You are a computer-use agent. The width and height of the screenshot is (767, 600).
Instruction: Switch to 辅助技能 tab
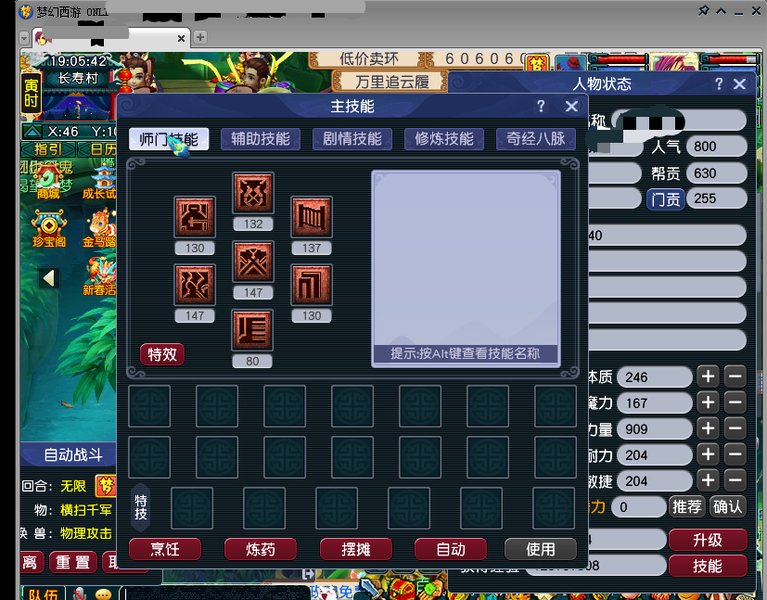coord(260,139)
